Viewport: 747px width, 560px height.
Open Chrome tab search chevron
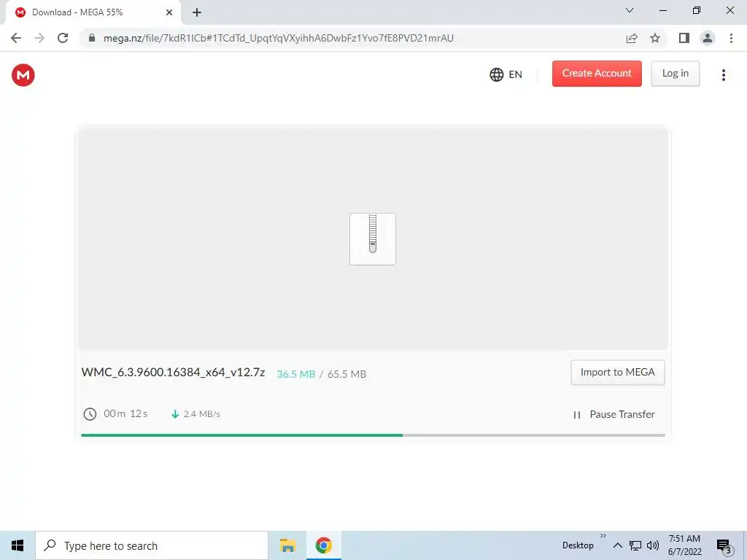630,10
